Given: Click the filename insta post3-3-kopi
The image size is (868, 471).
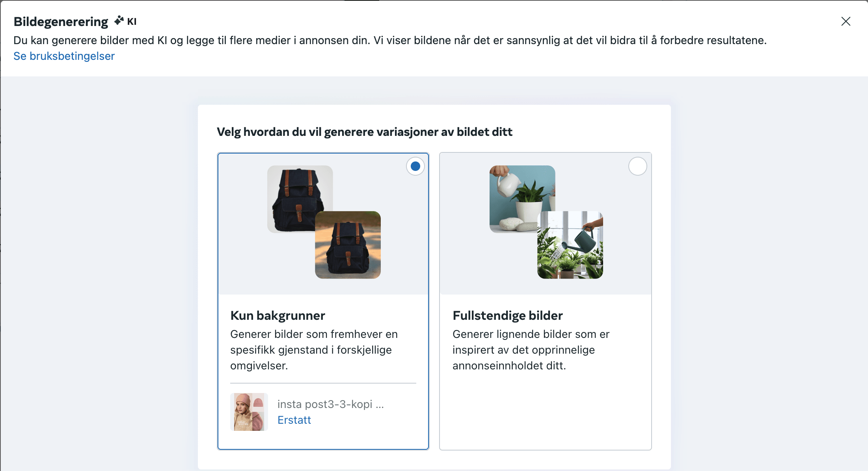Looking at the screenshot, I should [x=331, y=404].
